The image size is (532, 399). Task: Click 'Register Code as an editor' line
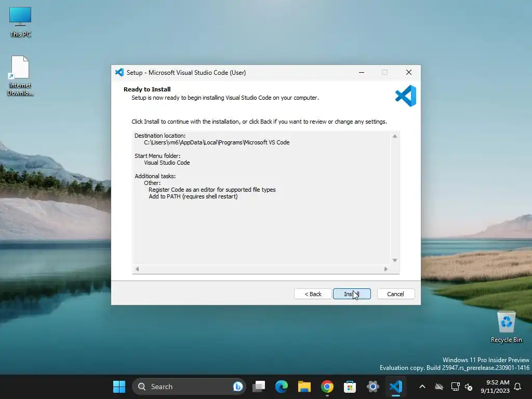pyautogui.click(x=212, y=190)
